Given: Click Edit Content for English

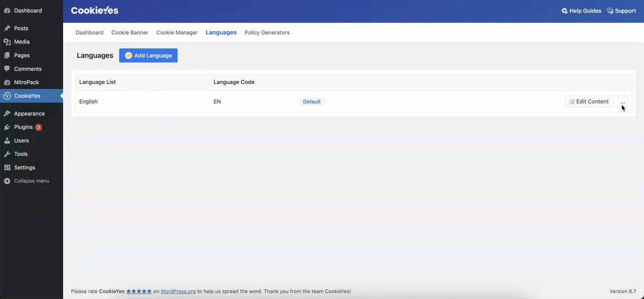Looking at the screenshot, I should tap(589, 102).
